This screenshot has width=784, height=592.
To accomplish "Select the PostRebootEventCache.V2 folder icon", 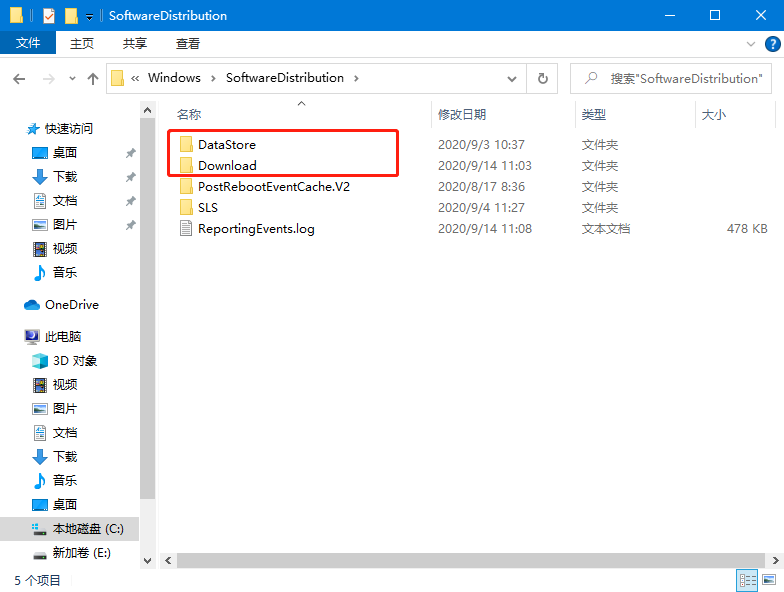I will click(186, 186).
